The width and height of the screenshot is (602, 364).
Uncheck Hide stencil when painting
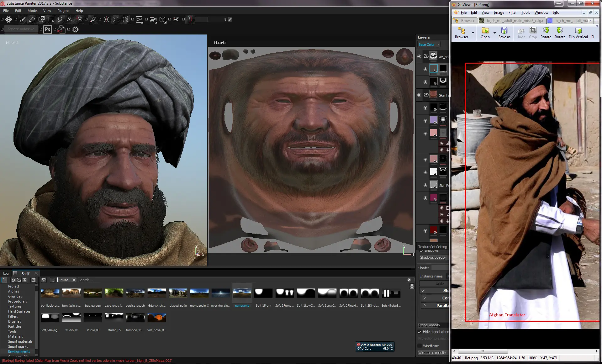(x=420, y=332)
